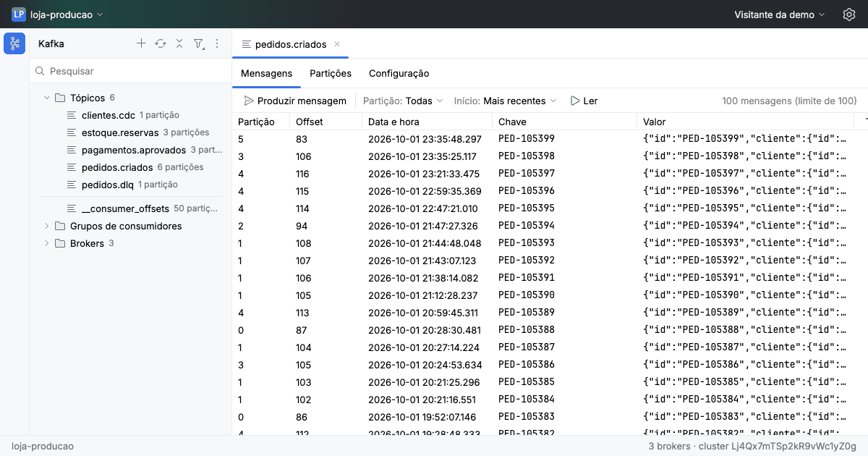868x456 pixels.
Task: Select the estoque.reservas topic icon
Action: pyautogui.click(x=72, y=132)
